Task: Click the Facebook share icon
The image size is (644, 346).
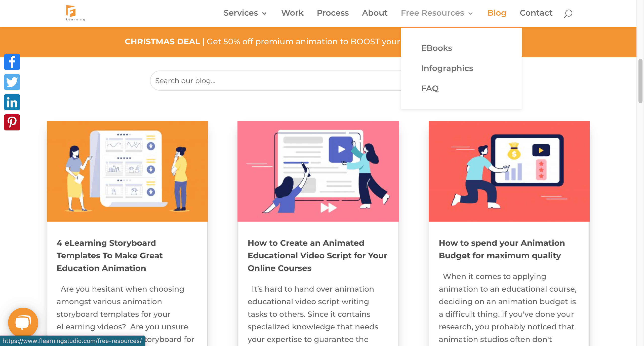Action: [x=12, y=62]
